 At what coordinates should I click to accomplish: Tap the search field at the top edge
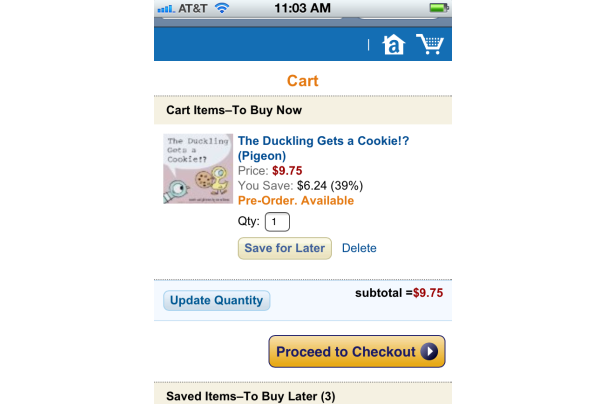pos(250,18)
